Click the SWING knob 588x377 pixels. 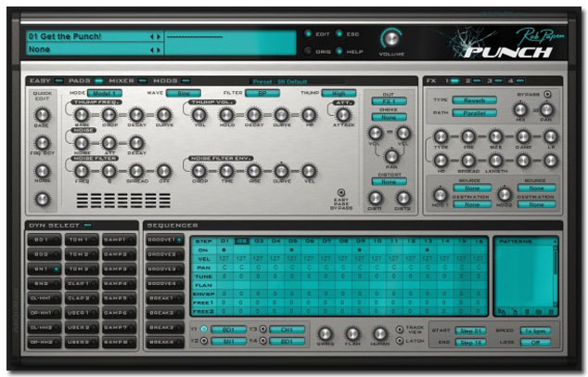325,333
